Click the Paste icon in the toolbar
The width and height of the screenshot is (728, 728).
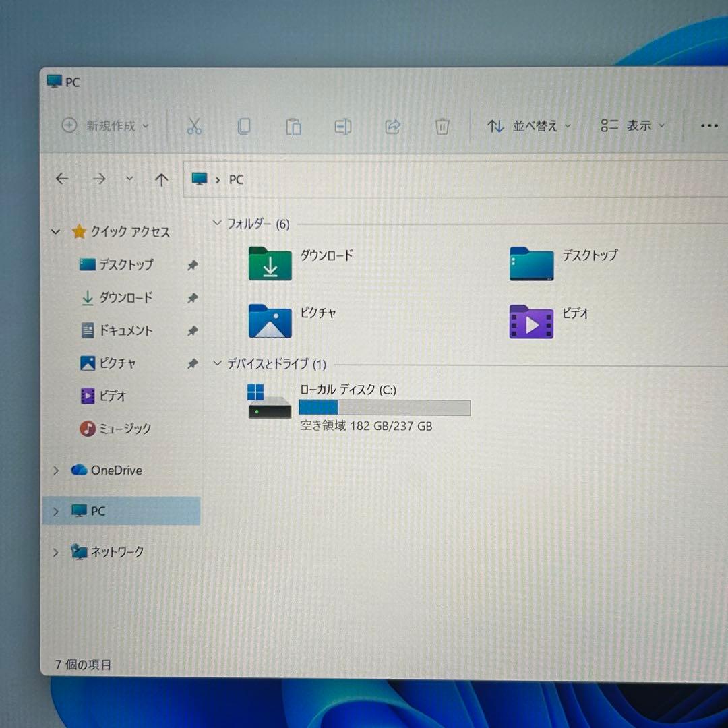pos(293,126)
